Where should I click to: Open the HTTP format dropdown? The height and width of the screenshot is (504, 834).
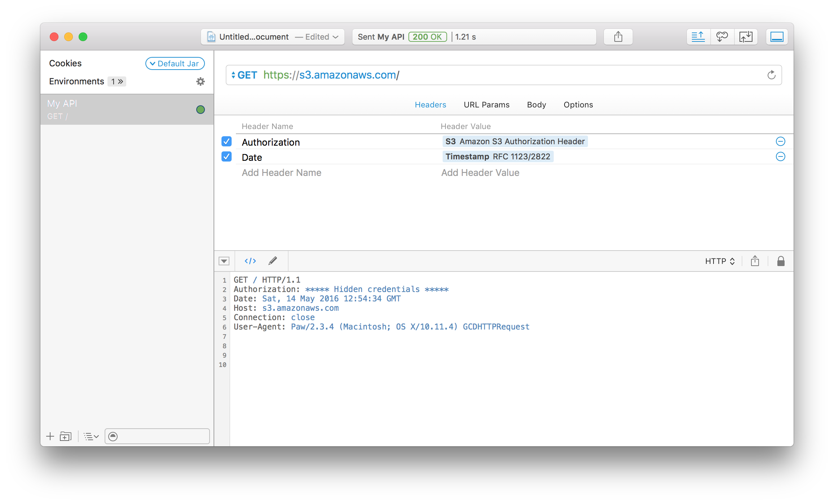[720, 261]
